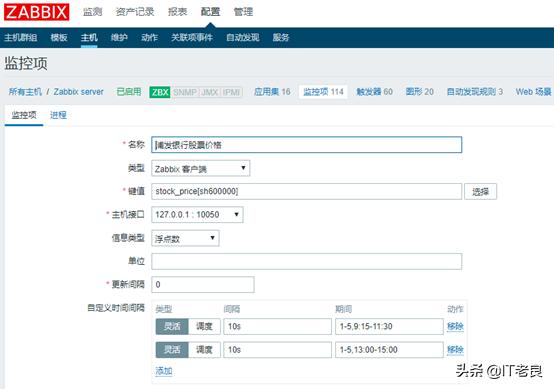The width and height of the screenshot is (554, 389).
Task: Open the 报表 top menu
Action: (177, 12)
